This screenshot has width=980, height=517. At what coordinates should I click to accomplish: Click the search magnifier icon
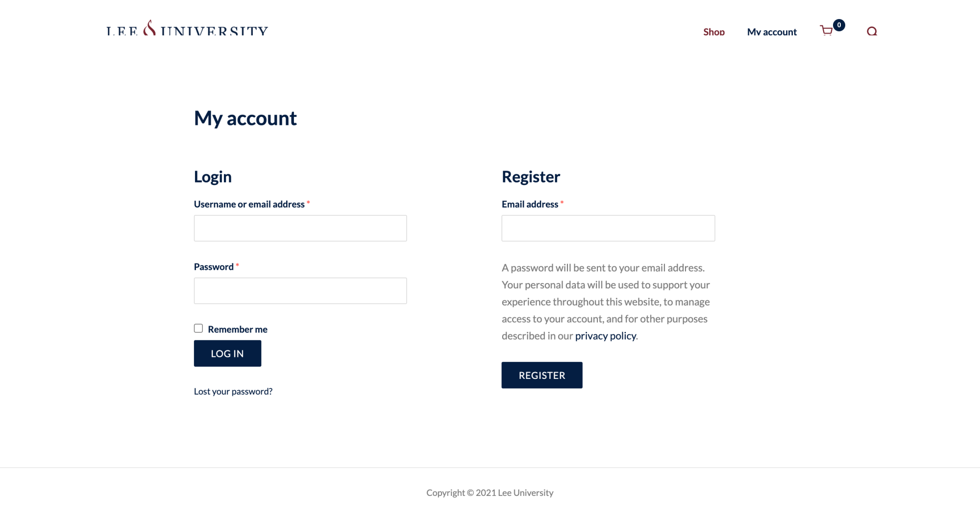coord(872,31)
